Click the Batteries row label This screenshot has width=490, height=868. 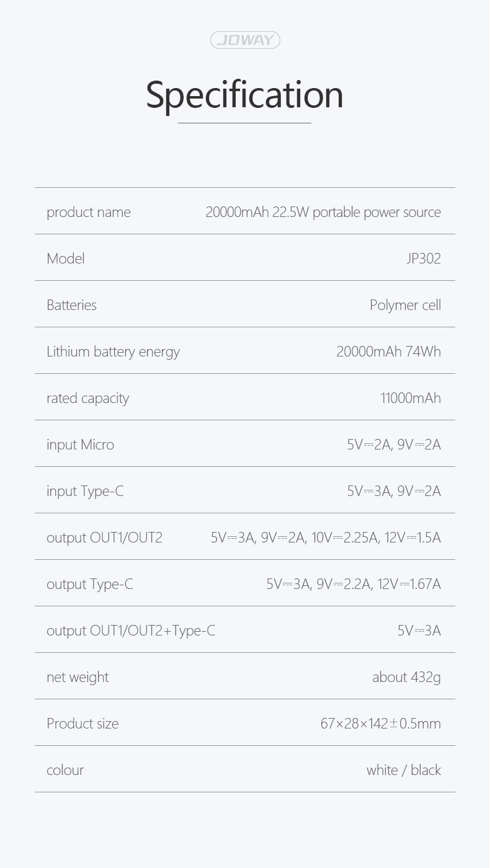pos(71,305)
